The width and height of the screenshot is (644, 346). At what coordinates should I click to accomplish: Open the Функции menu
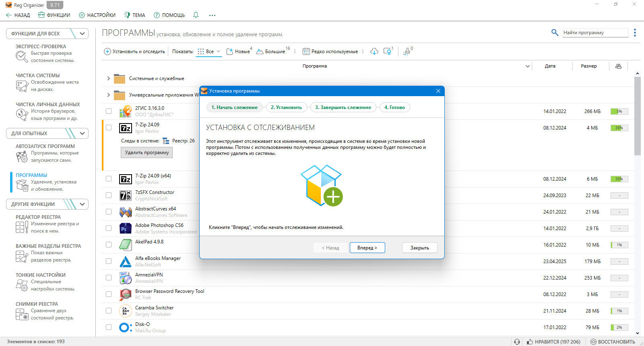(x=54, y=15)
